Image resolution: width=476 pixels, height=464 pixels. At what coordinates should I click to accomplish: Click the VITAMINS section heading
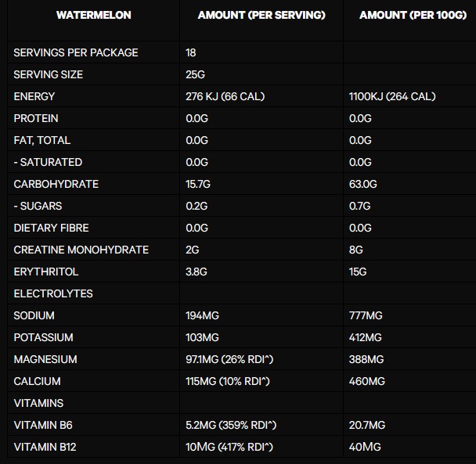coord(38,403)
